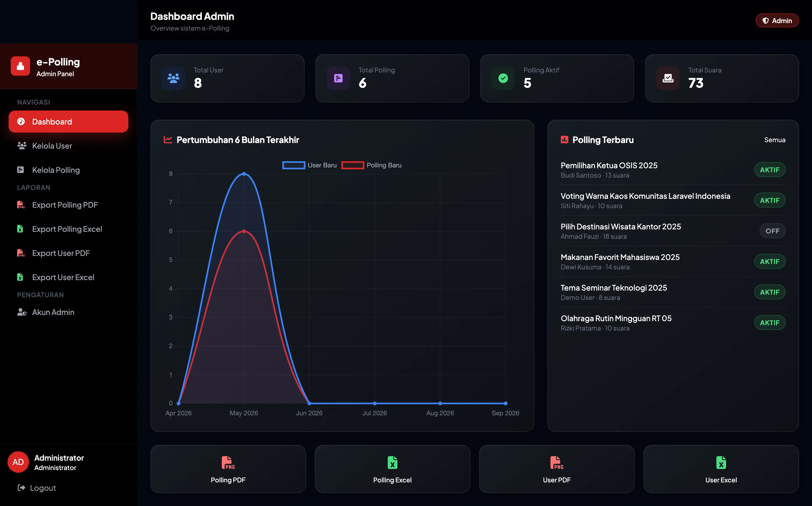Screen dimensions: 812x506
Task: Toggle the User Baru legend swatch
Action: tap(294, 165)
